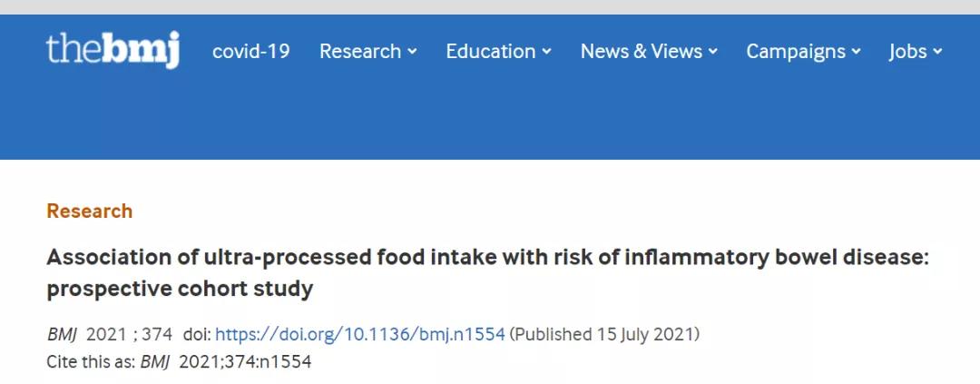Expand the News & Views chevron
Screen dimensions: 980x384
713,52
